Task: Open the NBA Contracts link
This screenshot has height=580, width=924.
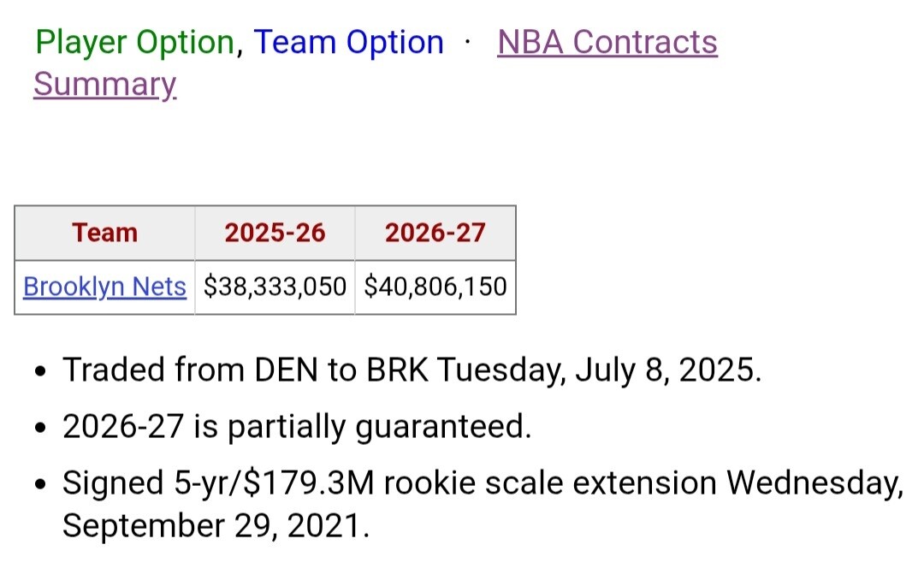Action: [607, 42]
